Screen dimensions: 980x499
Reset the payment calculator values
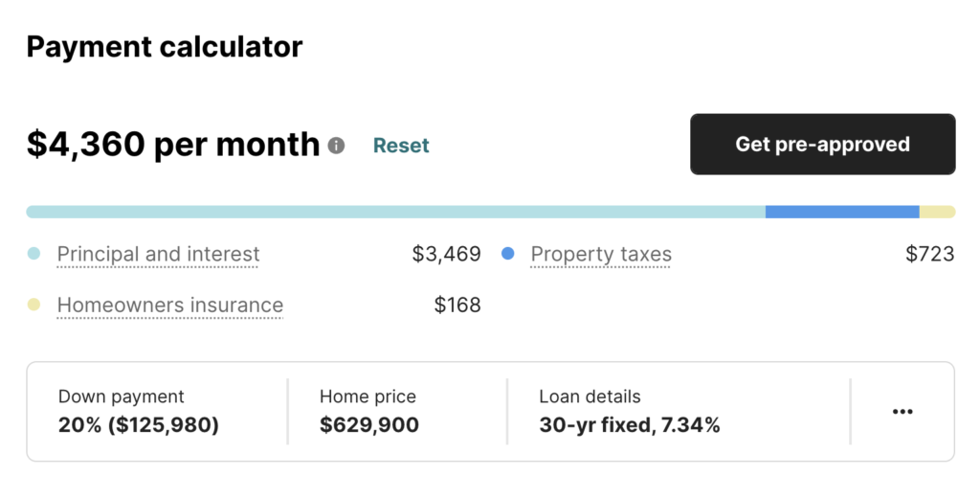coord(401,145)
